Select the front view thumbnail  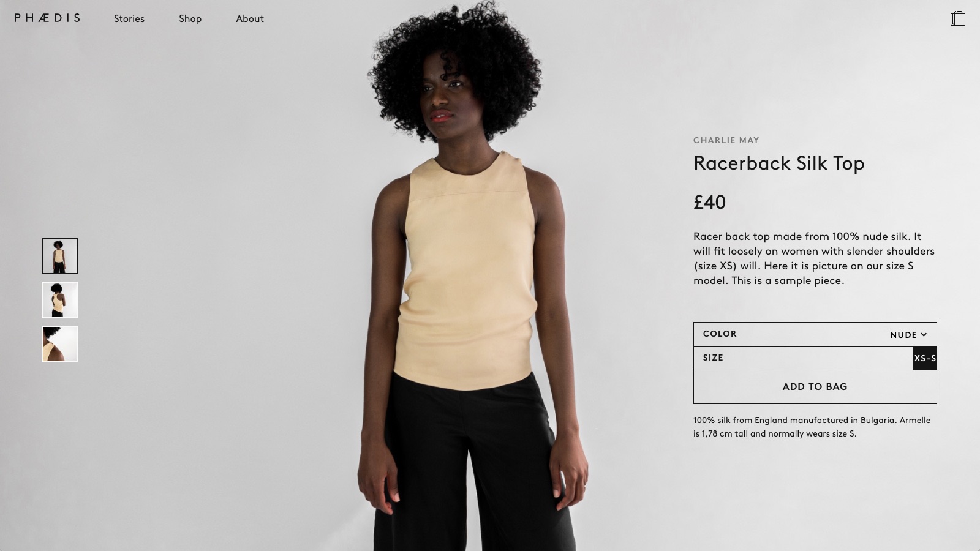[x=60, y=256]
